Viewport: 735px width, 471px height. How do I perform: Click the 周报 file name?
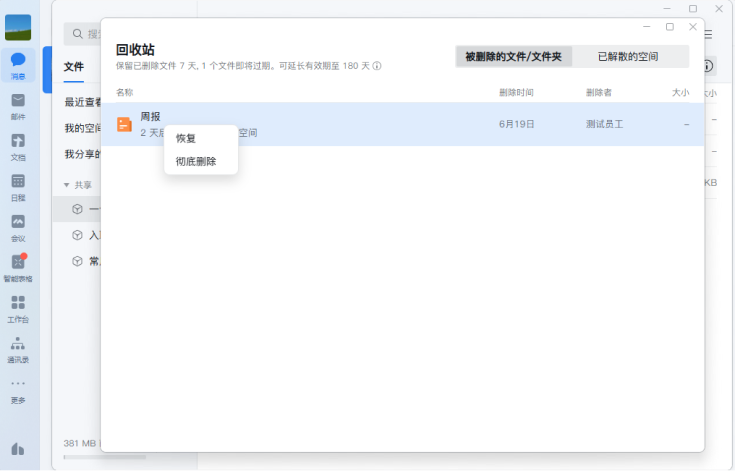(x=150, y=117)
